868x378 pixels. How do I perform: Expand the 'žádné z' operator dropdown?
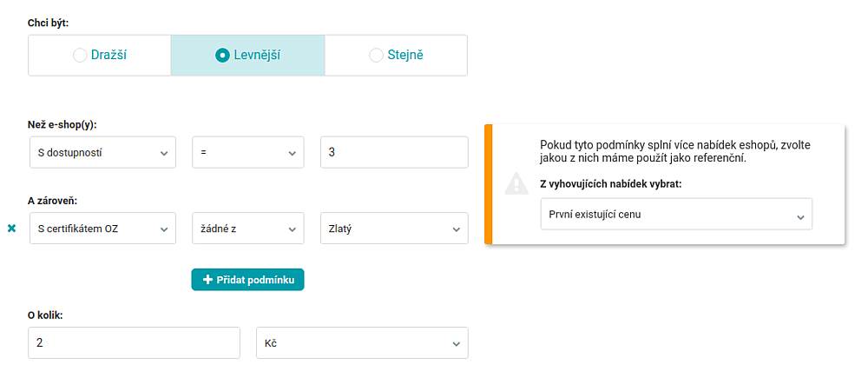click(x=248, y=228)
